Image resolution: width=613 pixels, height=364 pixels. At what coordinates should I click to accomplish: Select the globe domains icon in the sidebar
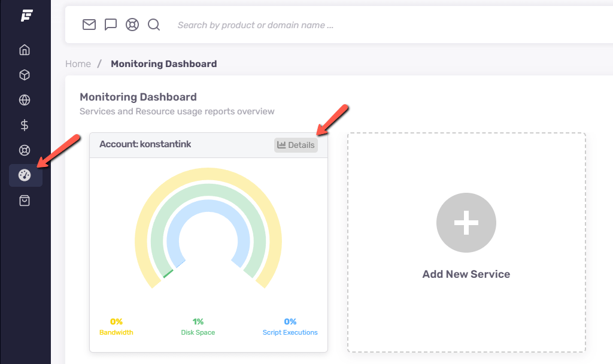coord(25,100)
